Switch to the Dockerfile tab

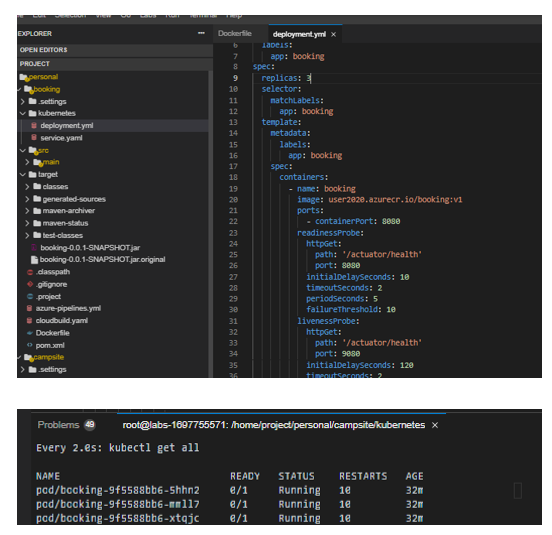point(235,33)
